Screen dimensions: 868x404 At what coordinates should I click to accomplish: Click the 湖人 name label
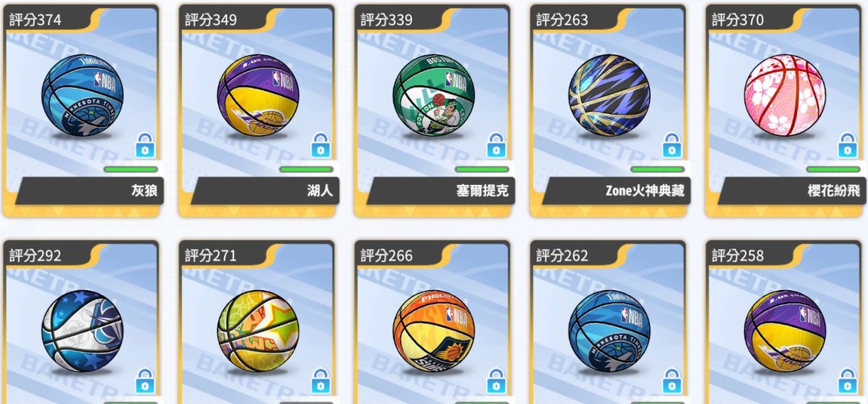click(320, 191)
